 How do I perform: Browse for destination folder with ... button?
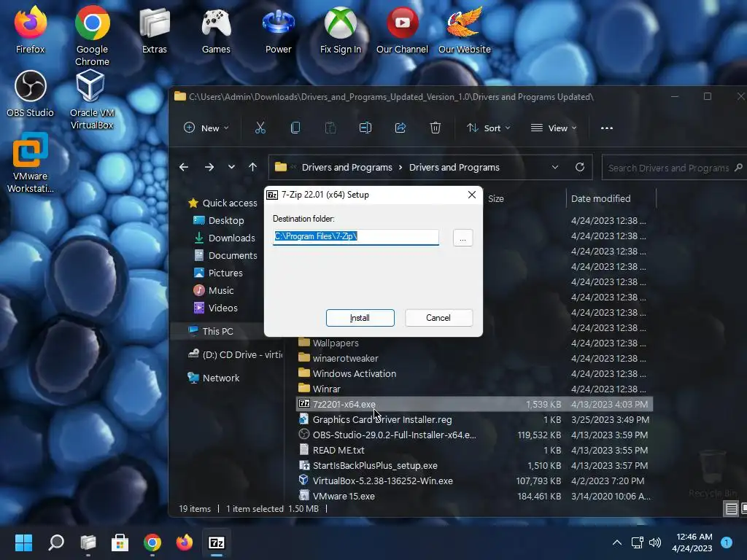coord(462,238)
